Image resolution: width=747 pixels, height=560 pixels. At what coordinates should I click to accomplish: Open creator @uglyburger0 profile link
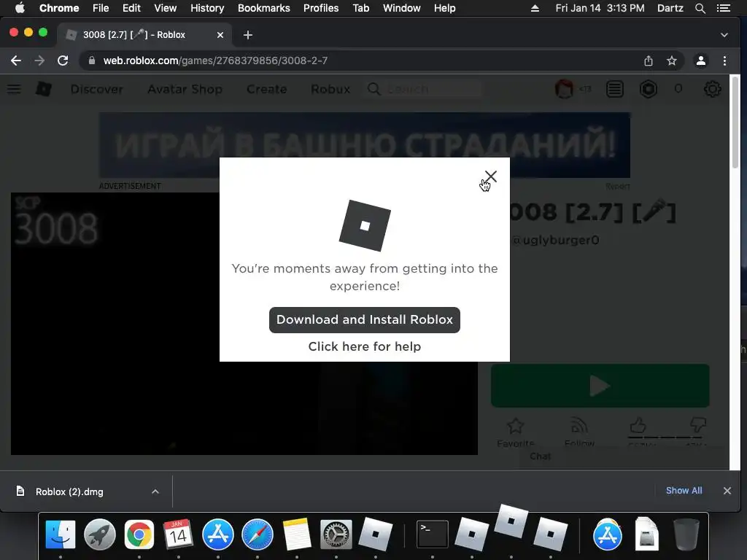555,240
